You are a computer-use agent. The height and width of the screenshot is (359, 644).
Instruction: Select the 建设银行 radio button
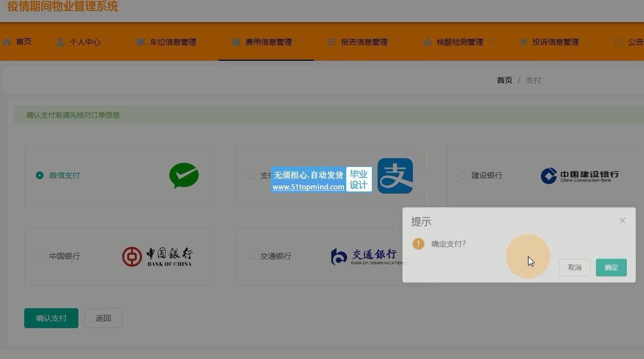(462, 176)
